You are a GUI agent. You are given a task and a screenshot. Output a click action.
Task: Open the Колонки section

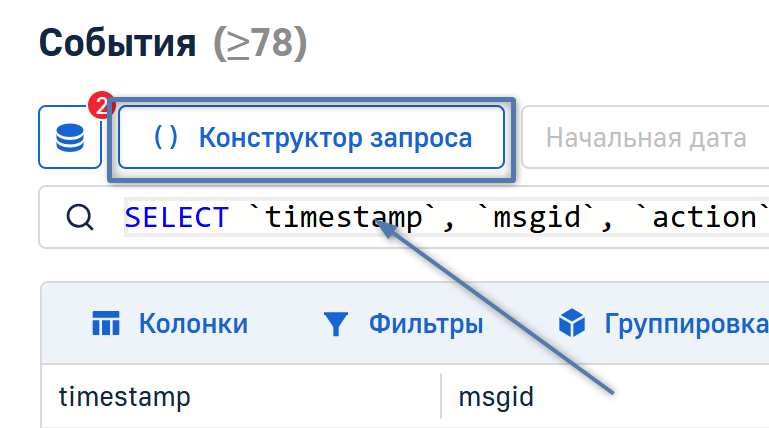[192, 324]
